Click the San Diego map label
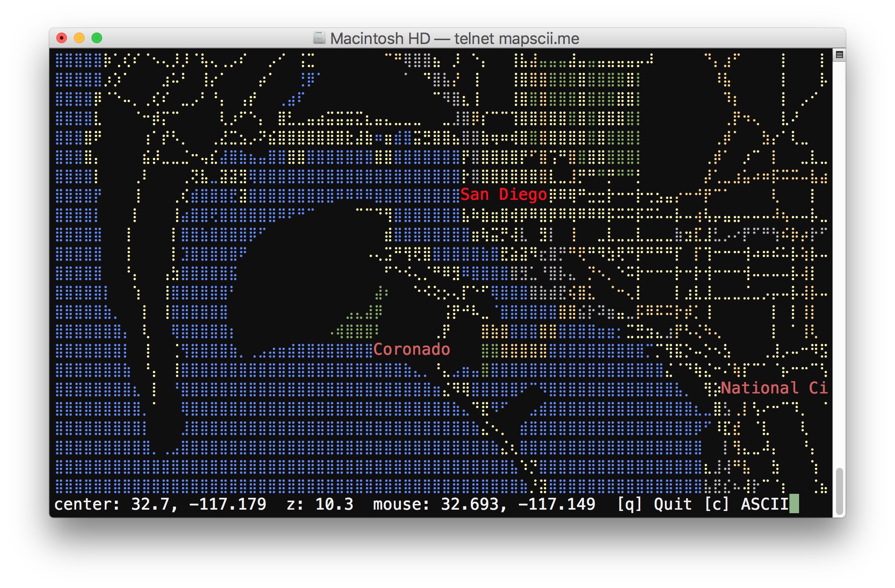Image resolution: width=895 pixels, height=588 pixels. point(503,194)
